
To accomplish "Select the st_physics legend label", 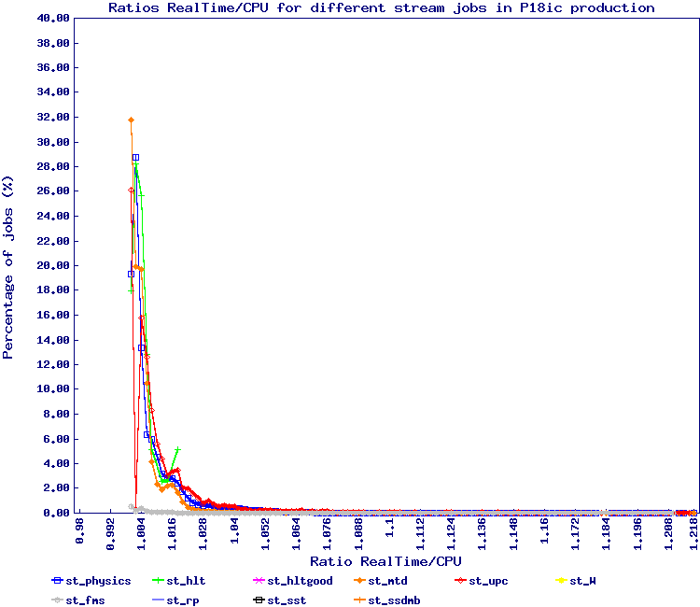I will 98,581.
